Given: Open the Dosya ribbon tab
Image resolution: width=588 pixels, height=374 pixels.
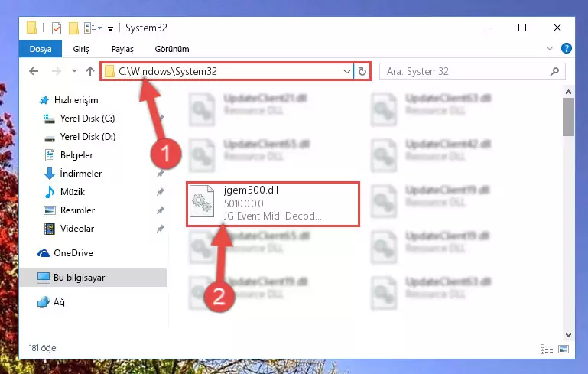Looking at the screenshot, I should point(40,49).
